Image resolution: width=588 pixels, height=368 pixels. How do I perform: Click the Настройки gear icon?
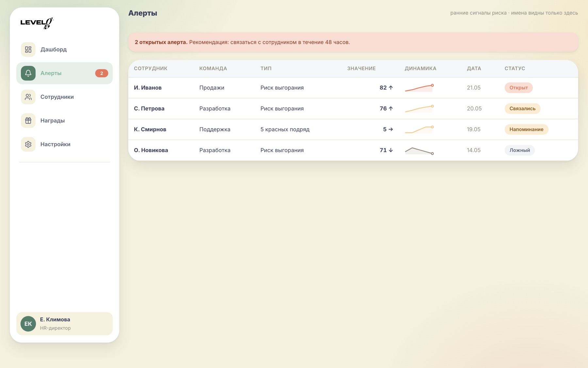coord(28,144)
